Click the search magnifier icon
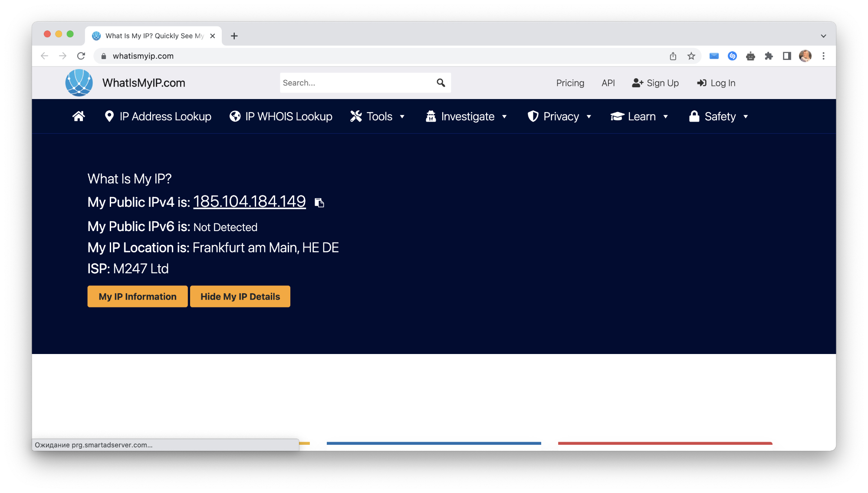This screenshot has height=493, width=868. click(441, 83)
